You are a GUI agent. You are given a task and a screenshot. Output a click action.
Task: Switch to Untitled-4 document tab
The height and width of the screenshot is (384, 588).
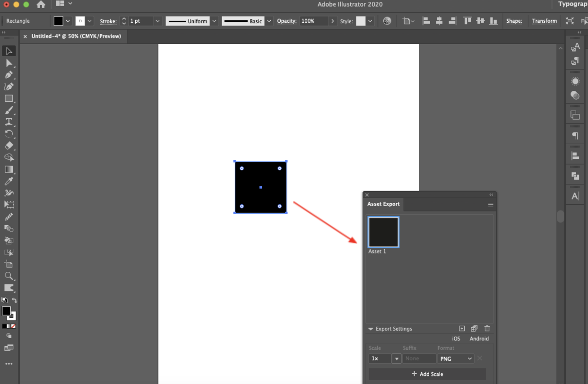pyautogui.click(x=76, y=36)
